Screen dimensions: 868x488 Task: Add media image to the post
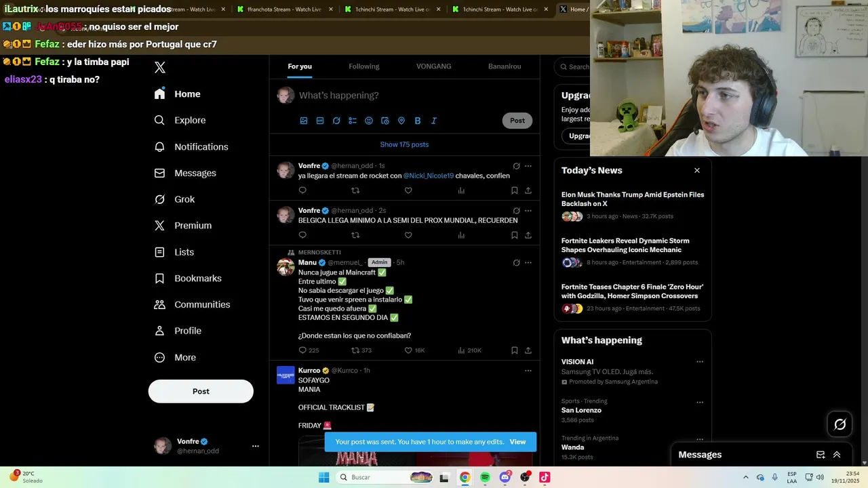[x=304, y=121]
